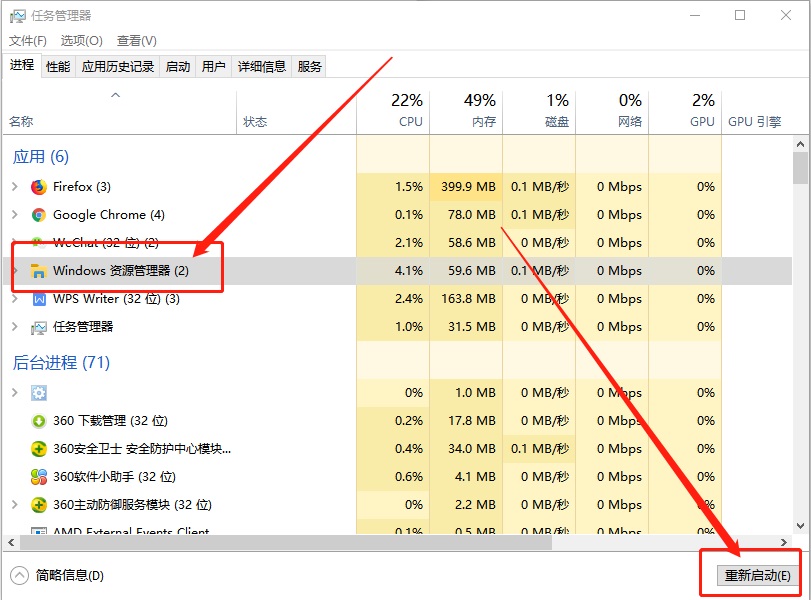Switch to the 性能 tab

58,67
